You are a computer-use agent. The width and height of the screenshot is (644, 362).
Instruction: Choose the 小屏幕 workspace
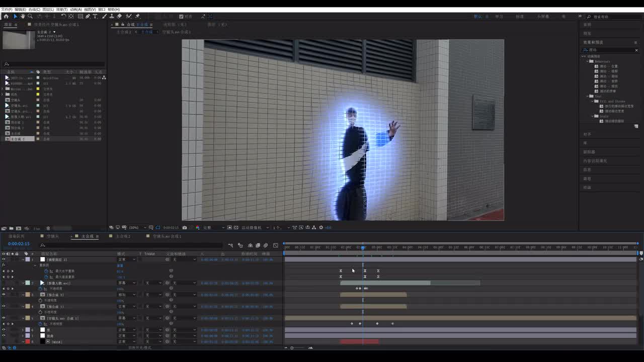coord(543,17)
